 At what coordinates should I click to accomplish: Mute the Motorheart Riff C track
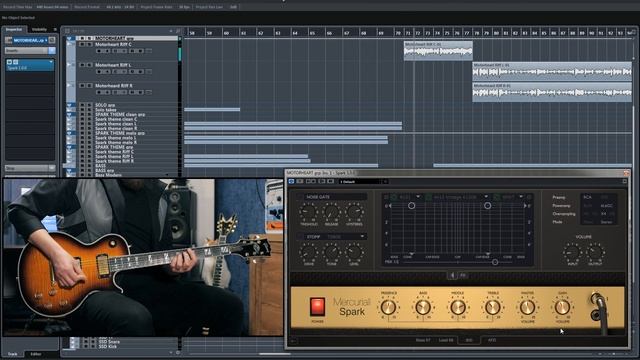82,44
